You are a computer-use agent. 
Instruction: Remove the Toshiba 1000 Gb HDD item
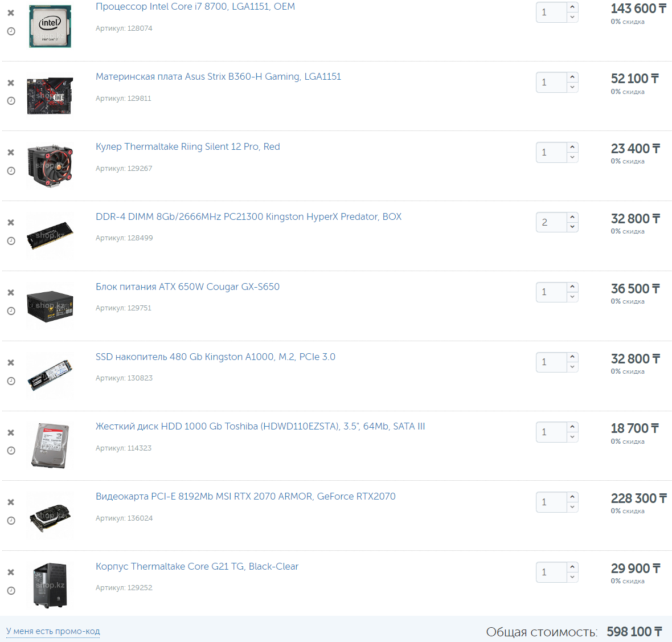(11, 432)
